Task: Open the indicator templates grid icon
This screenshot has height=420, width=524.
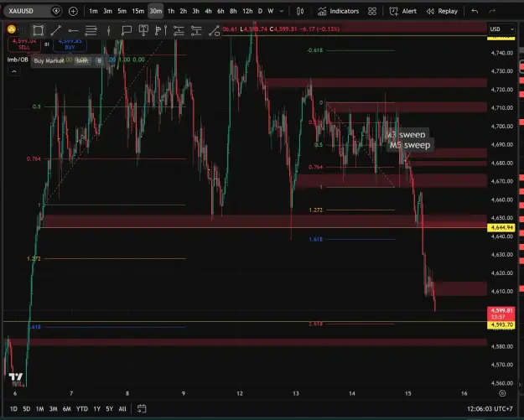Action: point(372,12)
